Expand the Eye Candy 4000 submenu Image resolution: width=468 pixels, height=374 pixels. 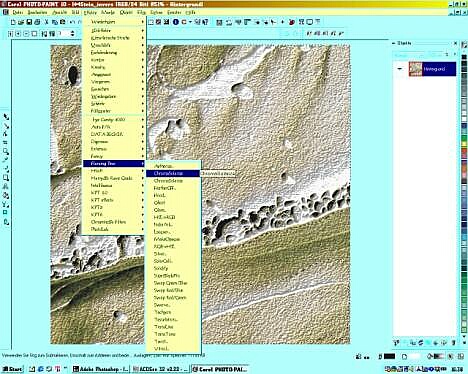pyautogui.click(x=113, y=119)
